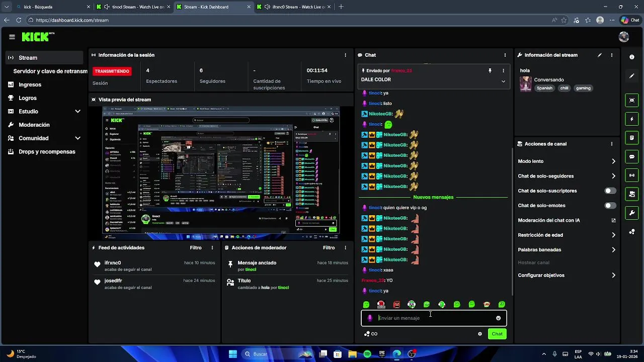
Task: Switch to the kick - Búsqueda browser tab
Action: (x=53, y=7)
